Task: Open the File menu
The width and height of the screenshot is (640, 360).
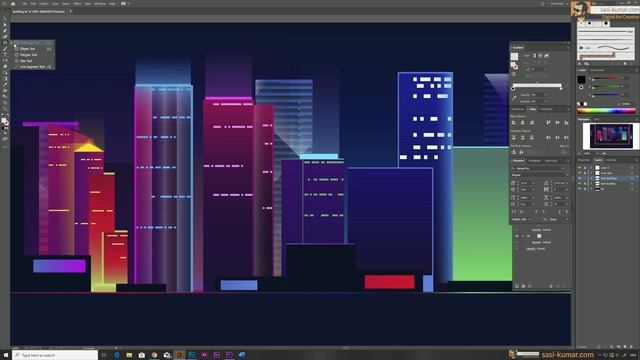Action: click(24, 4)
